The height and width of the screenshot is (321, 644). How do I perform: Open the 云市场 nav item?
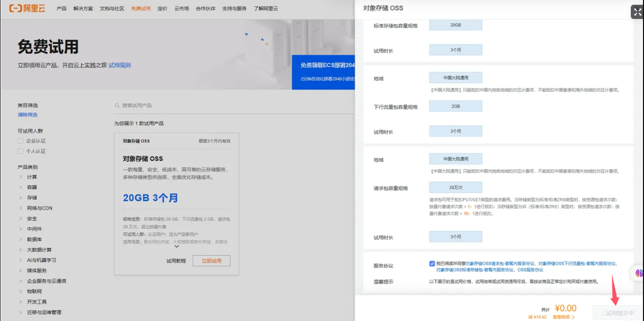point(181,9)
